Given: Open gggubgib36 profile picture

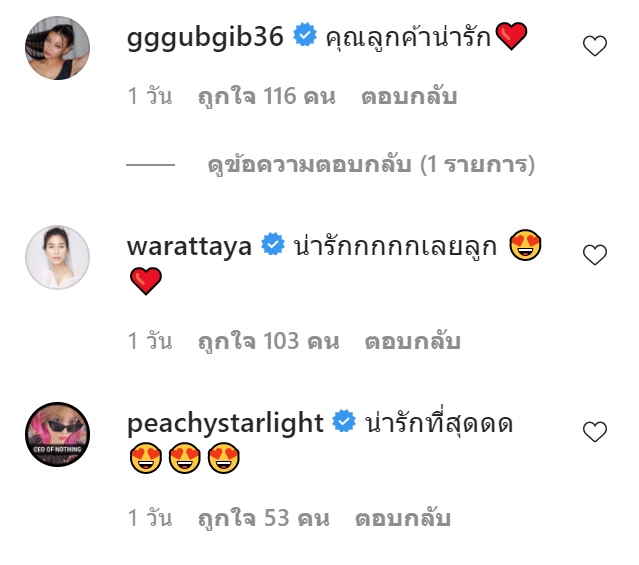Looking at the screenshot, I should [x=57, y=48].
